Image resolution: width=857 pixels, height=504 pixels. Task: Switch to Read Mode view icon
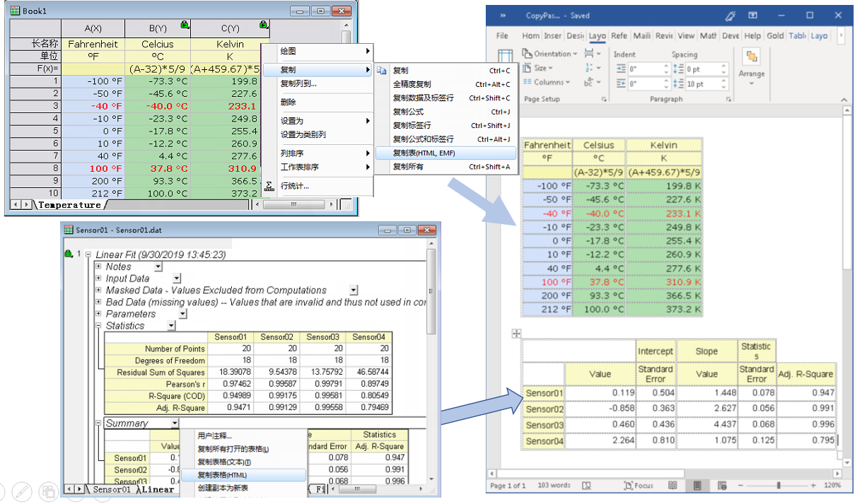click(672, 486)
